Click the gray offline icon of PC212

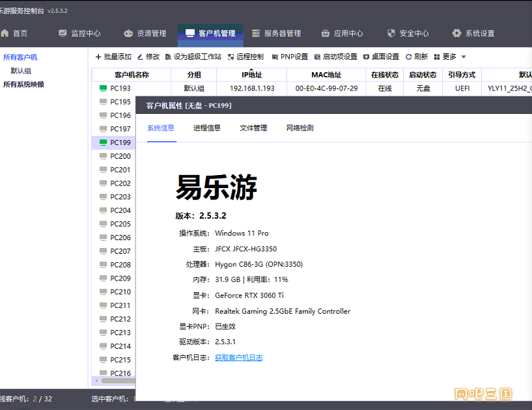coord(103,319)
